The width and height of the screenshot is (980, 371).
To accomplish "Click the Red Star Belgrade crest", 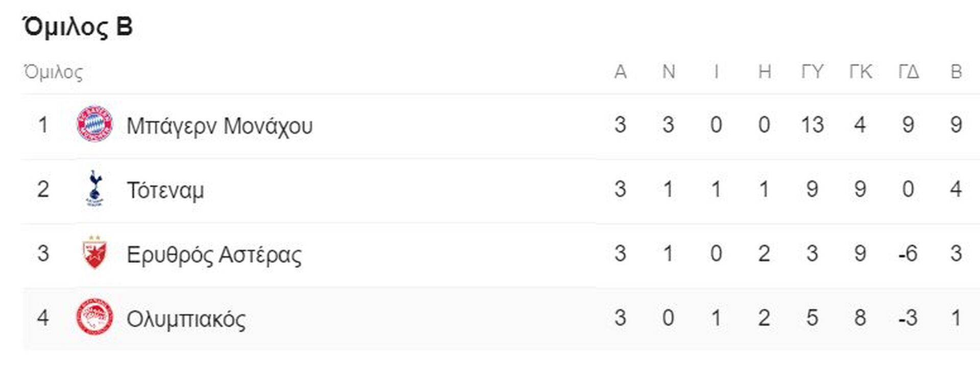I will [x=94, y=253].
